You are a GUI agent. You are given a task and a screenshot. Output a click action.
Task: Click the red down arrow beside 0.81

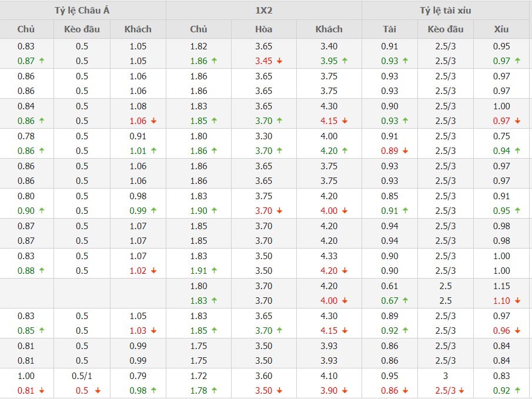pyautogui.click(x=42, y=390)
